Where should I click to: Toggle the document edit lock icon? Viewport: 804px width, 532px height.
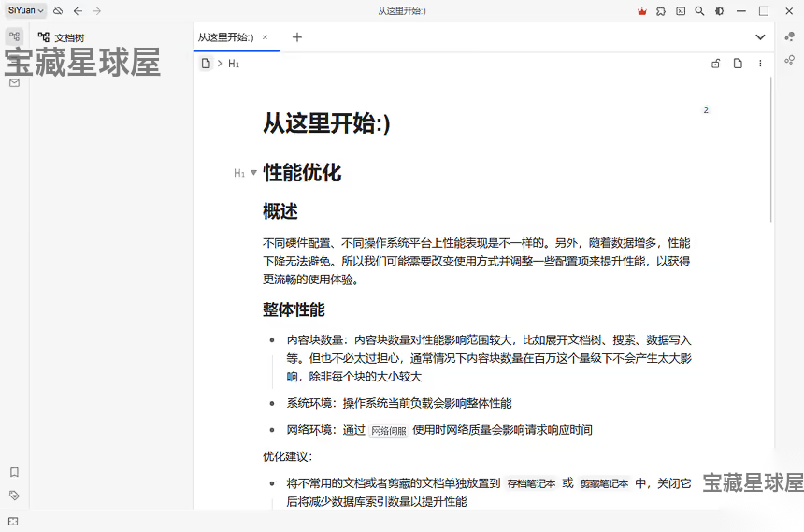pos(716,64)
